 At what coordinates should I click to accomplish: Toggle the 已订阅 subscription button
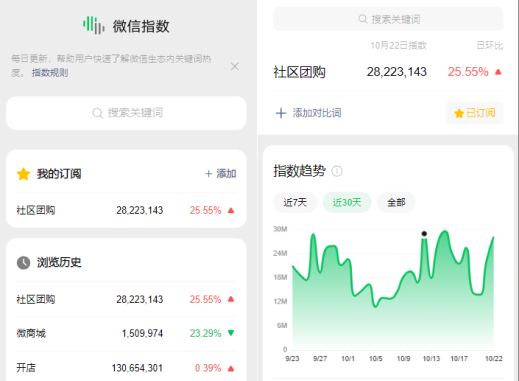pos(475,113)
